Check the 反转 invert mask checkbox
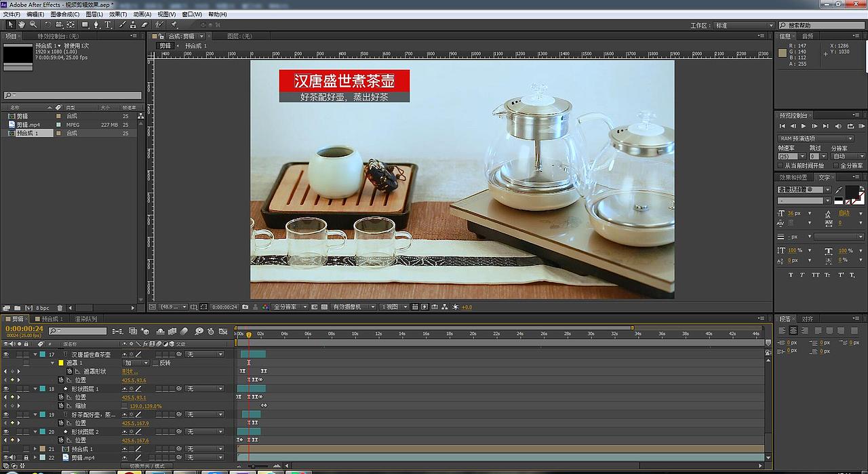The image size is (868, 474). [155, 363]
